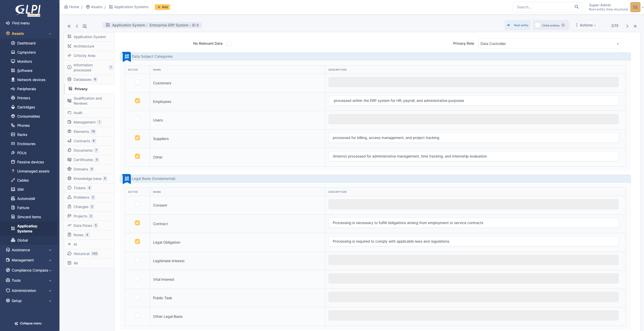The height and width of the screenshot is (331, 644).
Task: Switch to the Historical tab
Action: point(89,254)
